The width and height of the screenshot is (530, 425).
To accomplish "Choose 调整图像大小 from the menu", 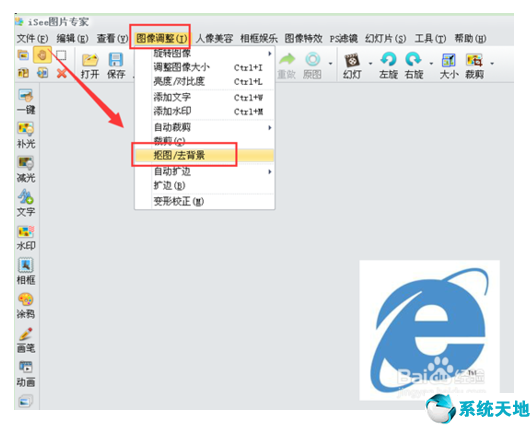I will [x=205, y=68].
